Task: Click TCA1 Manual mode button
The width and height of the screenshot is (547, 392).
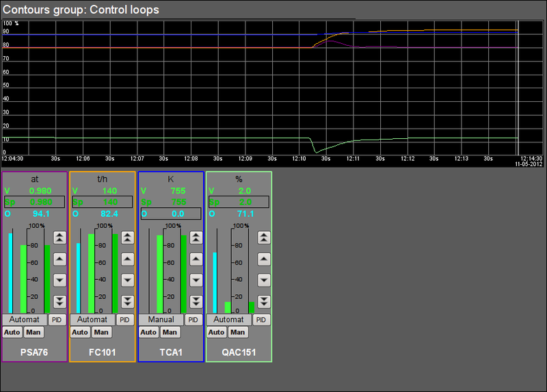Action: (x=161, y=319)
